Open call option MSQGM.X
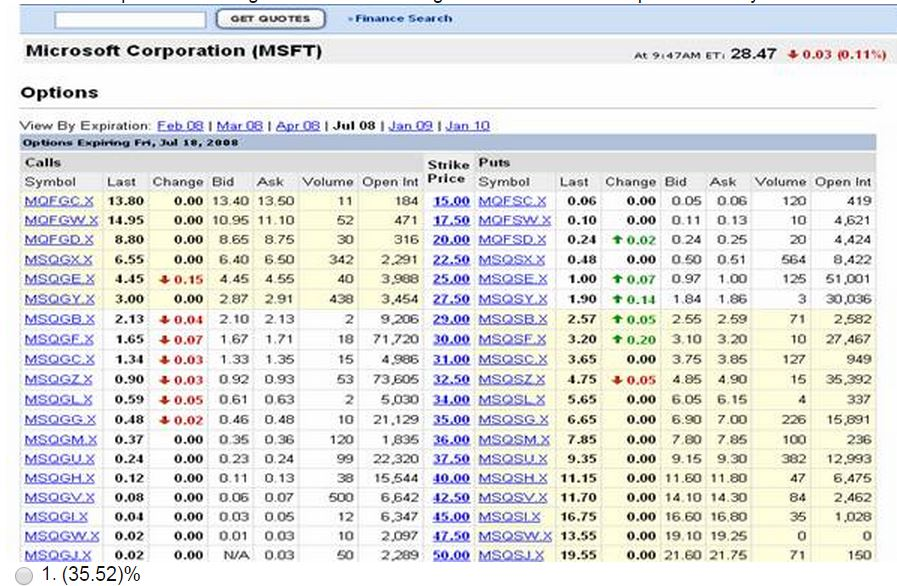 (61, 440)
